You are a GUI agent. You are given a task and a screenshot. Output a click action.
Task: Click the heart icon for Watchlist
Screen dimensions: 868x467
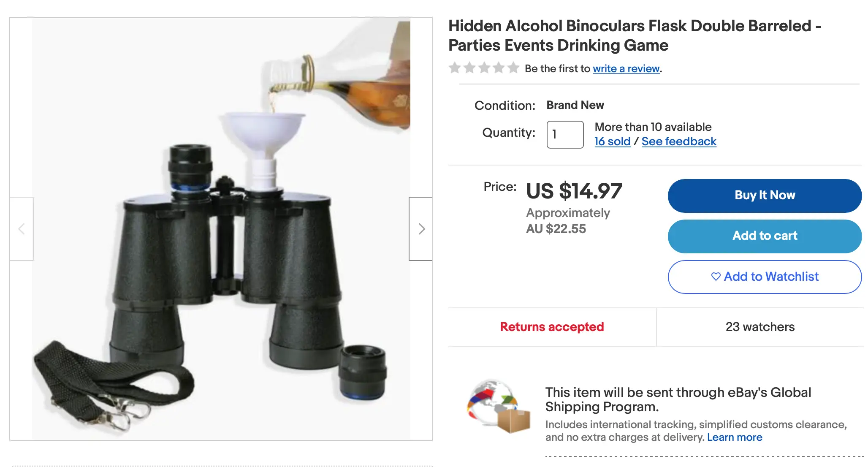click(716, 277)
